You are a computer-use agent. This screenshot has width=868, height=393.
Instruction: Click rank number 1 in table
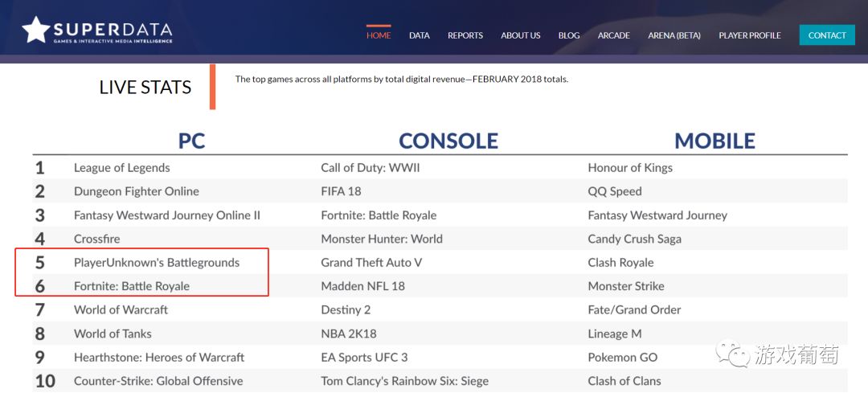click(x=39, y=168)
